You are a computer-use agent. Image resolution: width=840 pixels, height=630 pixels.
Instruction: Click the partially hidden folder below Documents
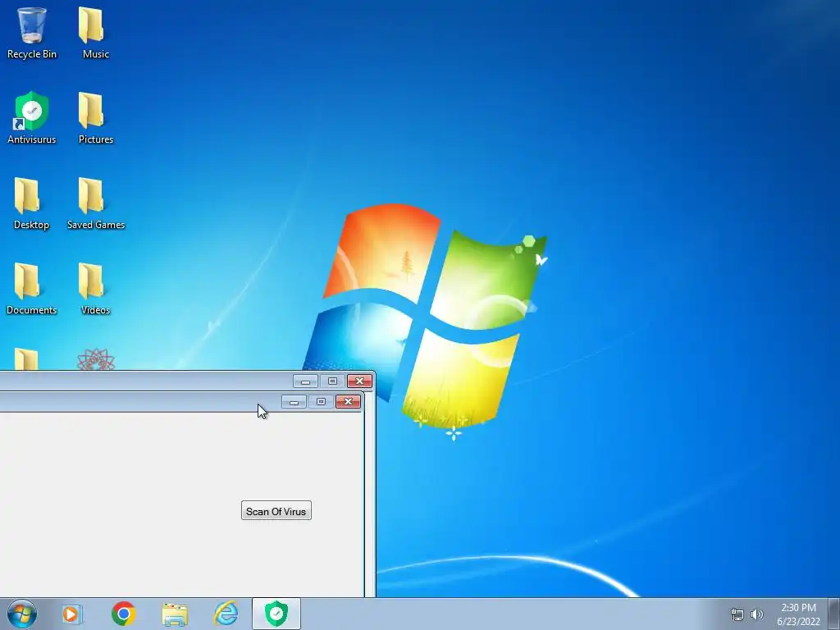pyautogui.click(x=26, y=359)
